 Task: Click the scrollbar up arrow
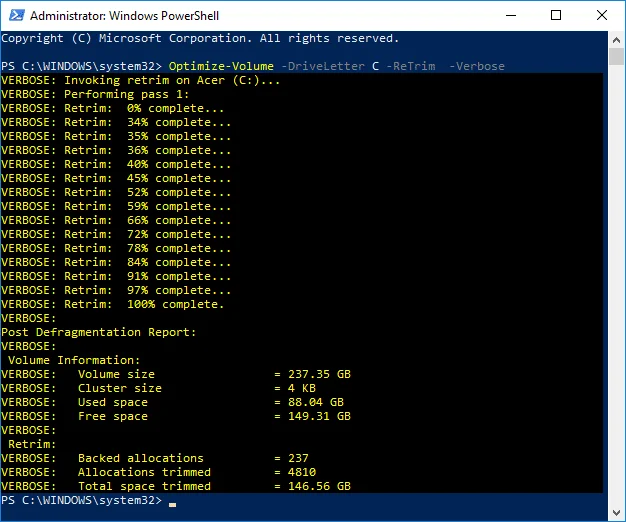[616, 40]
